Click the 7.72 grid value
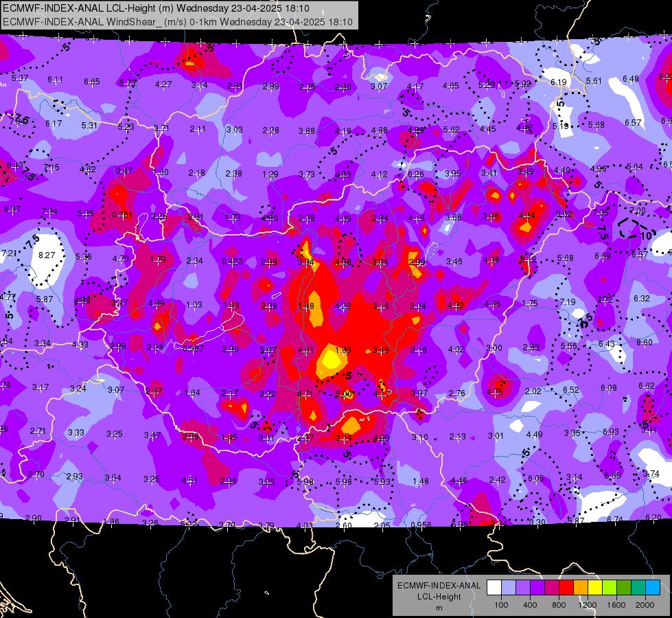 tap(605, 300)
